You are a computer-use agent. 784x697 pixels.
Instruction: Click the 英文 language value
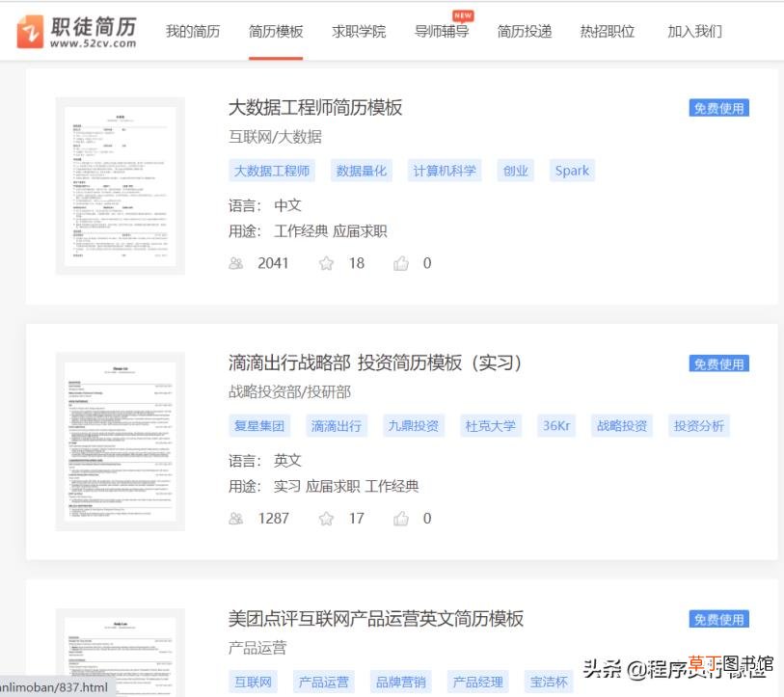tap(287, 461)
